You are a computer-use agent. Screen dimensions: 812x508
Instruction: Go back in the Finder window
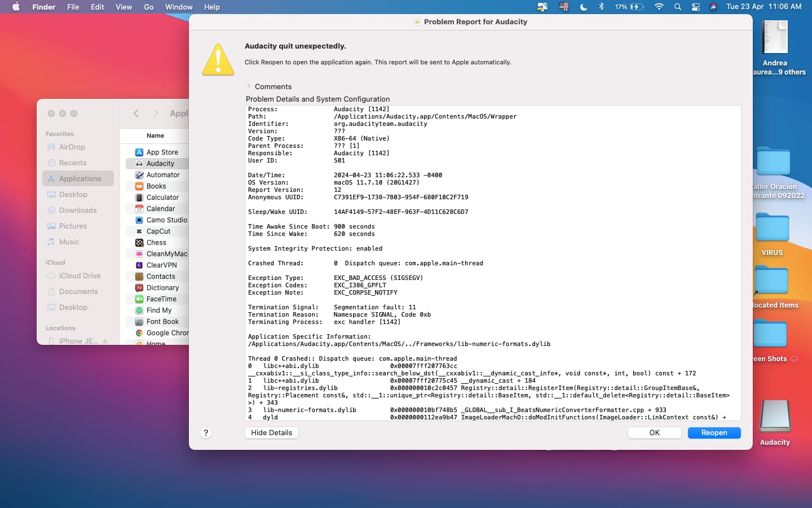[136, 113]
